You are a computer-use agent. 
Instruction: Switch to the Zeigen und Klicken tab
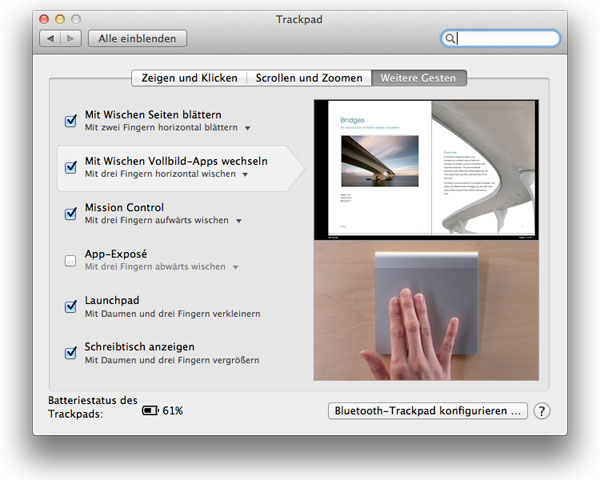point(189,78)
